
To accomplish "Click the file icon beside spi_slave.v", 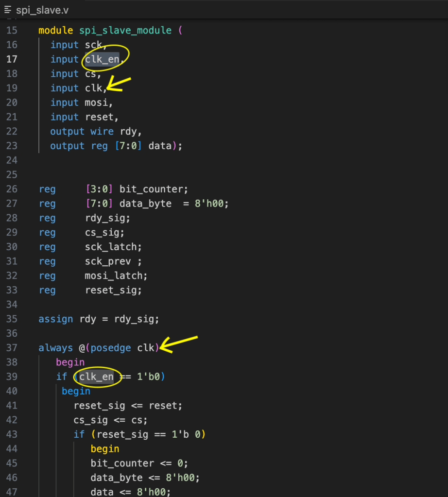I will pos(8,10).
